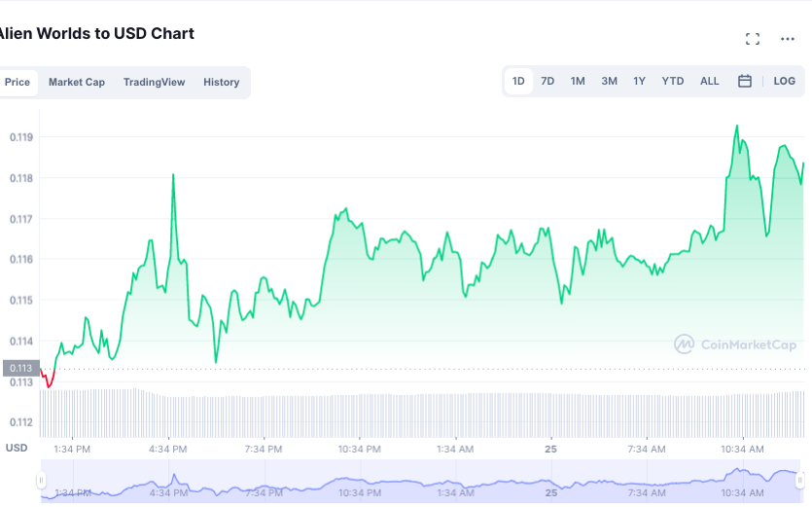Image resolution: width=812 pixels, height=507 pixels.
Task: Click the 4:34 PM x-axis label
Action: pyautogui.click(x=168, y=449)
